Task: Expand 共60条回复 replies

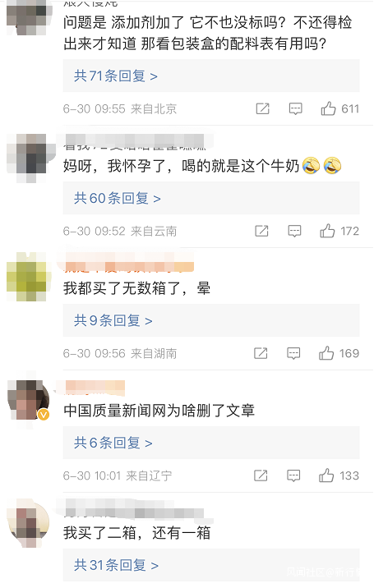Action: (x=118, y=199)
